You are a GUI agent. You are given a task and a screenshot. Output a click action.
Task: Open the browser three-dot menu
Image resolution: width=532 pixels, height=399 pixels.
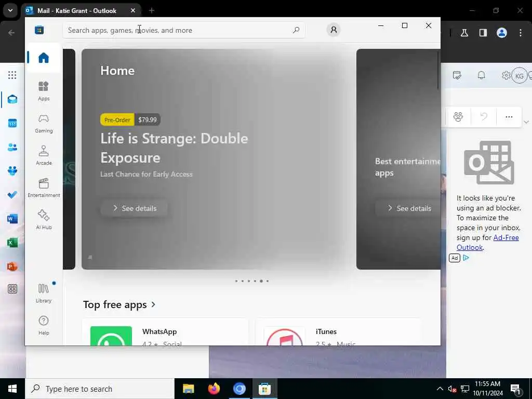521,33
